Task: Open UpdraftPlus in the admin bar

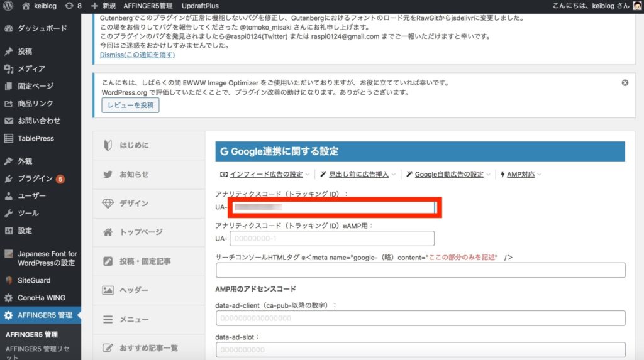Action: (x=200, y=6)
